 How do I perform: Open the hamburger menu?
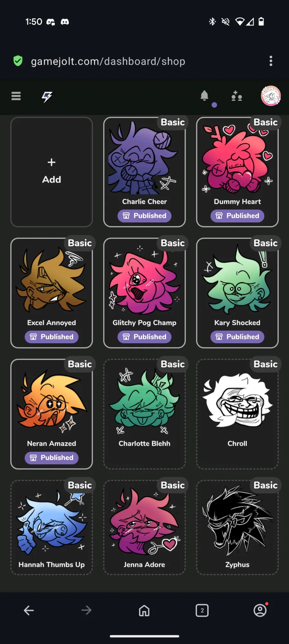pos(16,96)
